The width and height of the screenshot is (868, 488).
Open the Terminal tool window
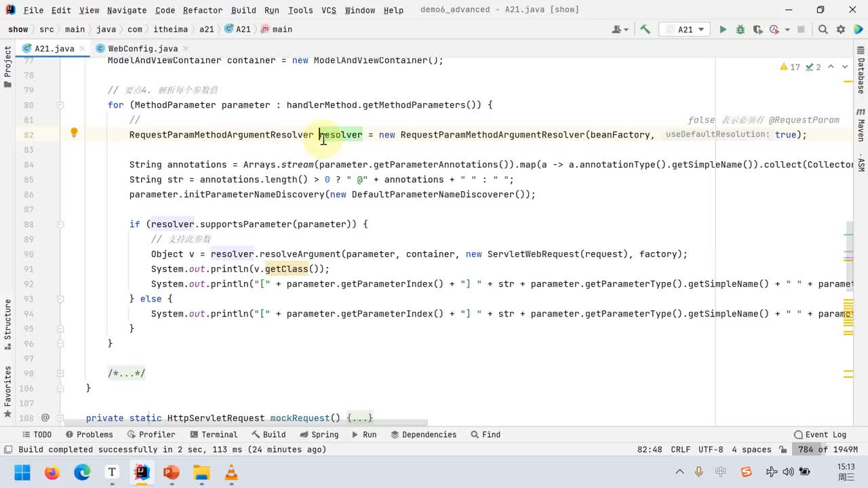(x=214, y=434)
